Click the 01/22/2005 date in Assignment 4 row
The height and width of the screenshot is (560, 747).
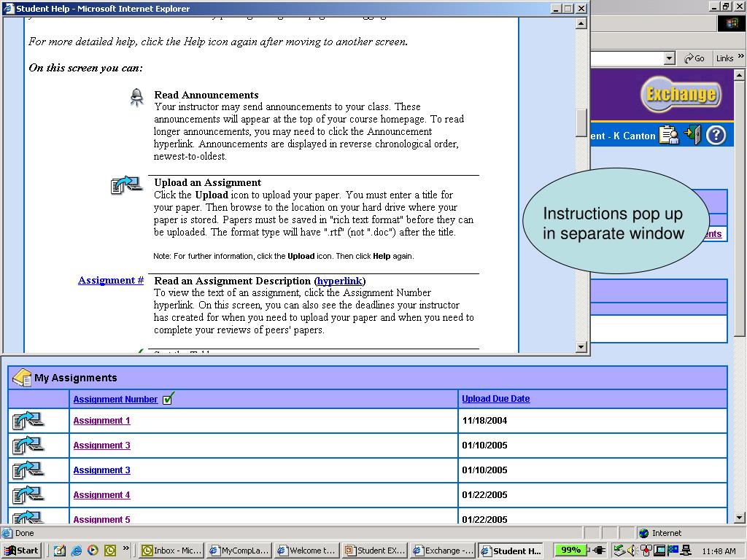484,495
